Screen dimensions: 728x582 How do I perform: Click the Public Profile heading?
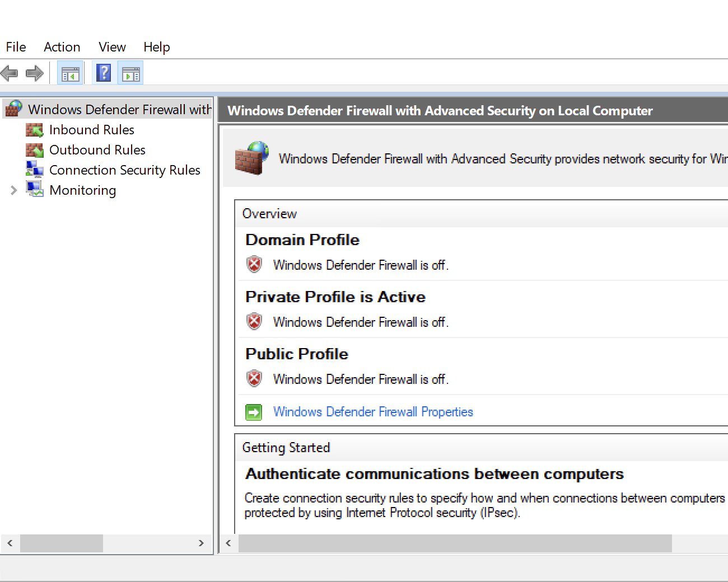[x=297, y=354]
